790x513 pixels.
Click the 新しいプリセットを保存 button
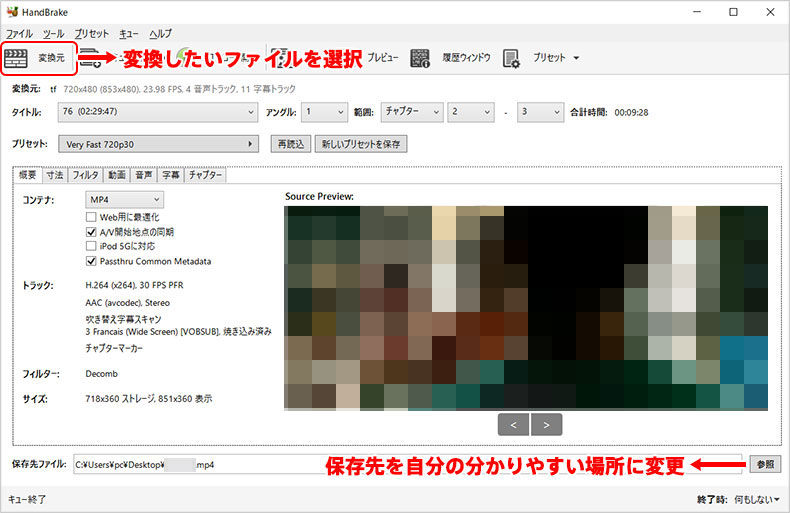pos(361,144)
